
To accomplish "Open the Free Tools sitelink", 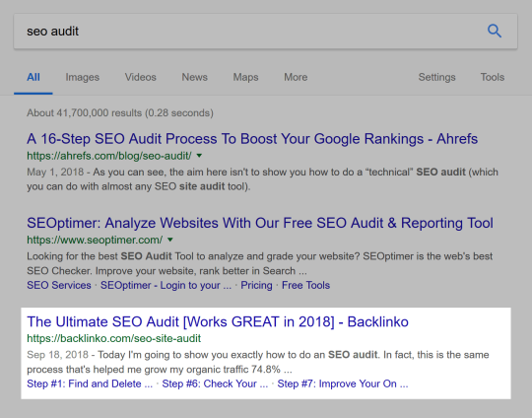I will (305, 285).
